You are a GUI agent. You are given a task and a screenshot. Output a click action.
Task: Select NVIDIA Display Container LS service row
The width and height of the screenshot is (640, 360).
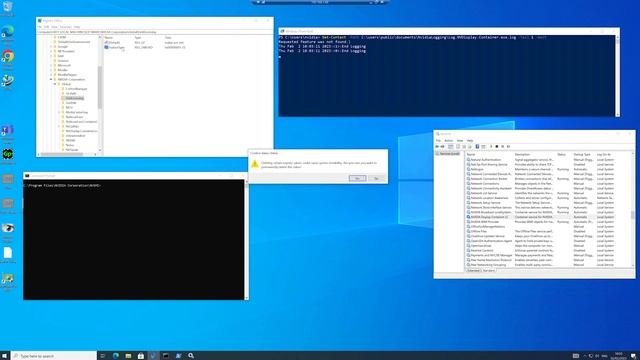[540, 217]
